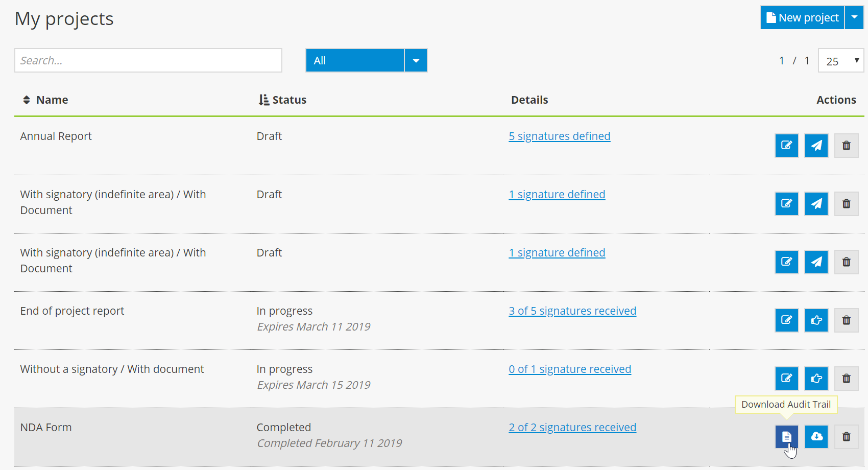Send the Annual Report for signing
Image resolution: width=868 pixels, height=470 pixels.
coord(816,145)
